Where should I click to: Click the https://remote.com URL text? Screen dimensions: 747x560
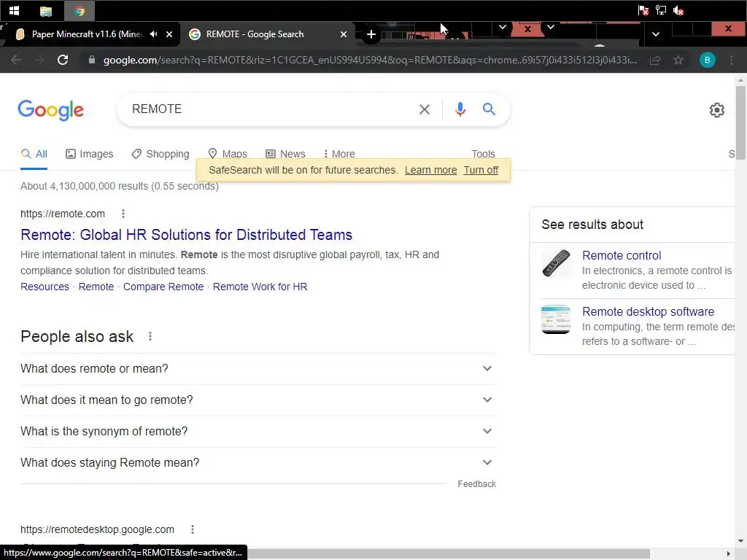(x=63, y=214)
